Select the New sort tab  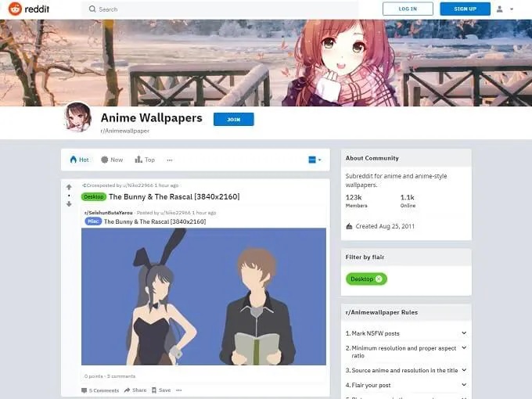[112, 160]
